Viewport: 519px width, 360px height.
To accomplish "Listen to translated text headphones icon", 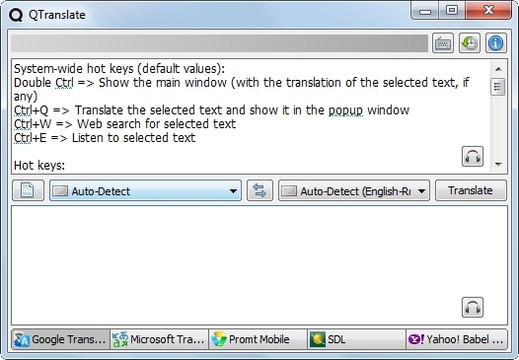I will [472, 307].
